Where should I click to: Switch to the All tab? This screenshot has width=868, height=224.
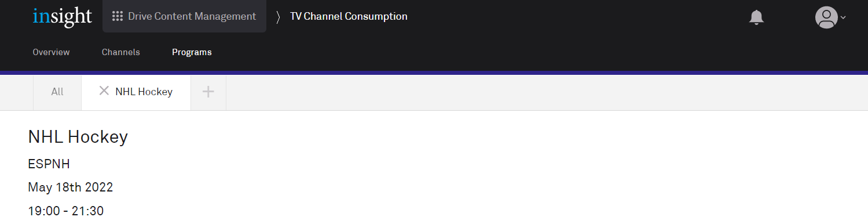pyautogui.click(x=57, y=92)
